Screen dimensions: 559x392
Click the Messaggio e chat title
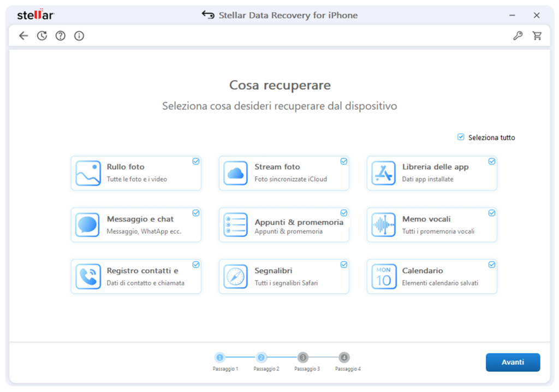click(140, 219)
